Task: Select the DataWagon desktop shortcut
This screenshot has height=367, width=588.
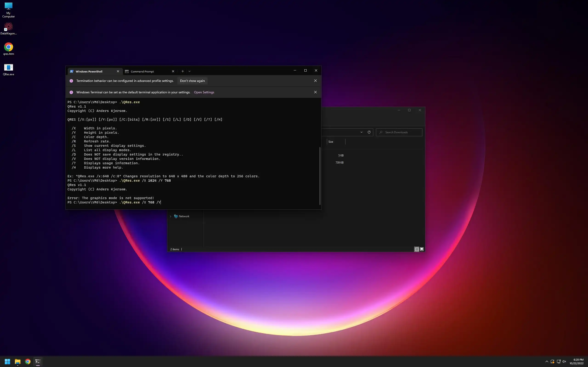Action: (x=8, y=28)
